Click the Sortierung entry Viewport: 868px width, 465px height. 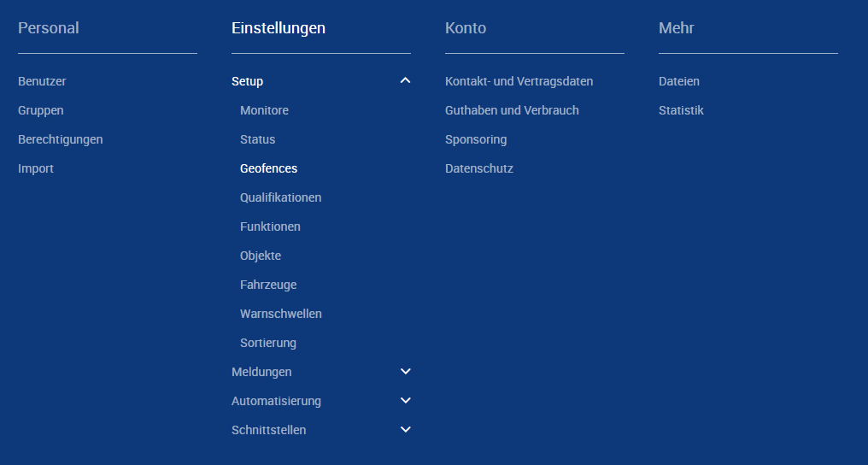tap(268, 343)
